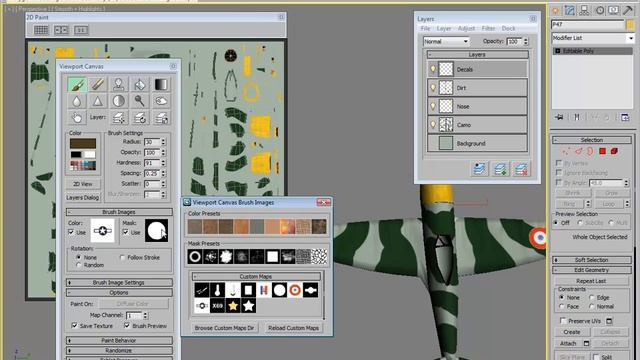Open File menu in Layers window
Image resolution: width=640 pixels, height=360 pixels.
click(x=425, y=29)
